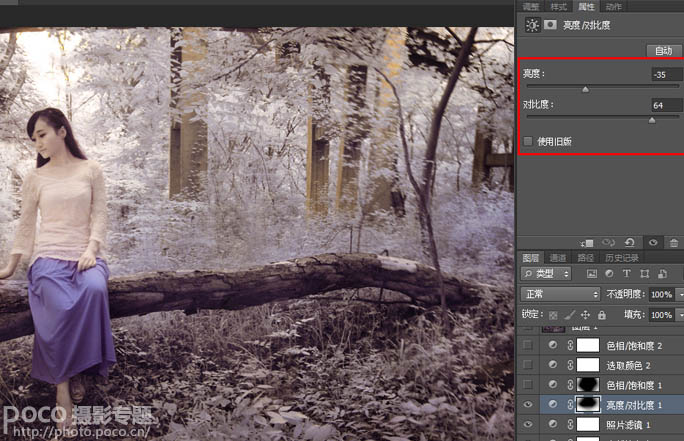Toggle visibility of 照片滤镜 1 layer
684x441 pixels.
point(528,425)
